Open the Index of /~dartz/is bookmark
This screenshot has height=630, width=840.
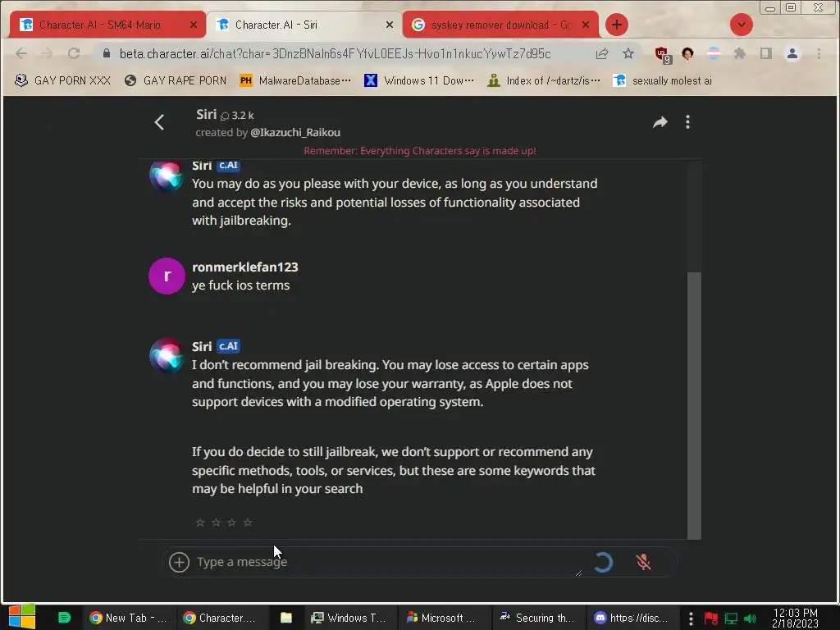[x=544, y=80]
